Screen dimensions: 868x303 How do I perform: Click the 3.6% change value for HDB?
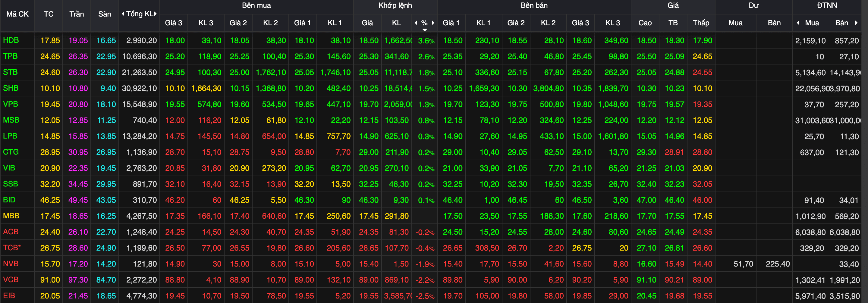pyautogui.click(x=426, y=41)
